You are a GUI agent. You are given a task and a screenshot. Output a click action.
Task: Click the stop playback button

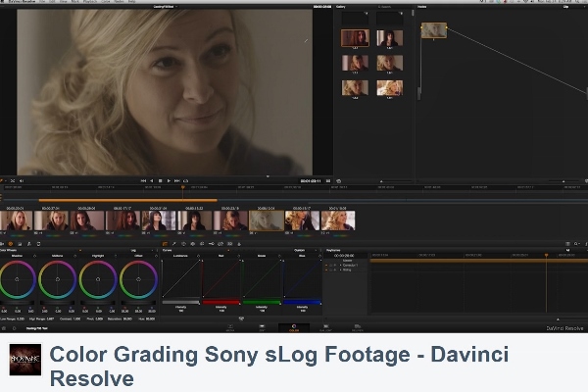pos(160,180)
